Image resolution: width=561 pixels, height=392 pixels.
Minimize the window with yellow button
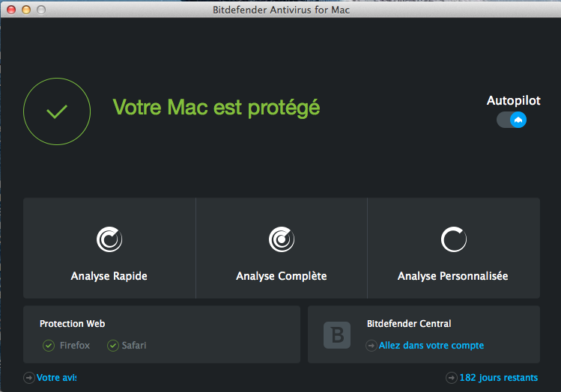pos(26,10)
